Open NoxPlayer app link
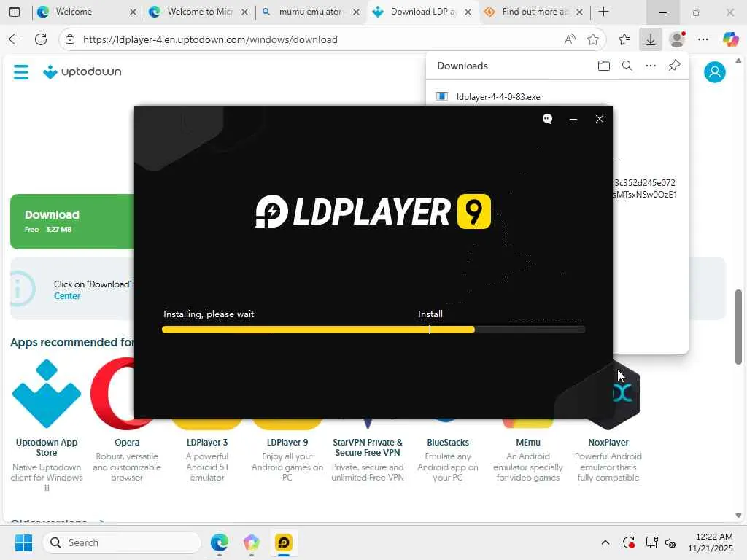Screen dimensions: 747x560 tap(608, 443)
